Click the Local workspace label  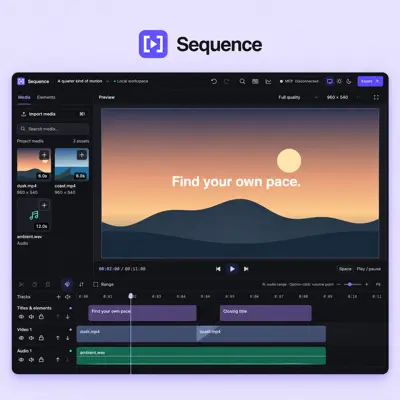tap(131, 81)
